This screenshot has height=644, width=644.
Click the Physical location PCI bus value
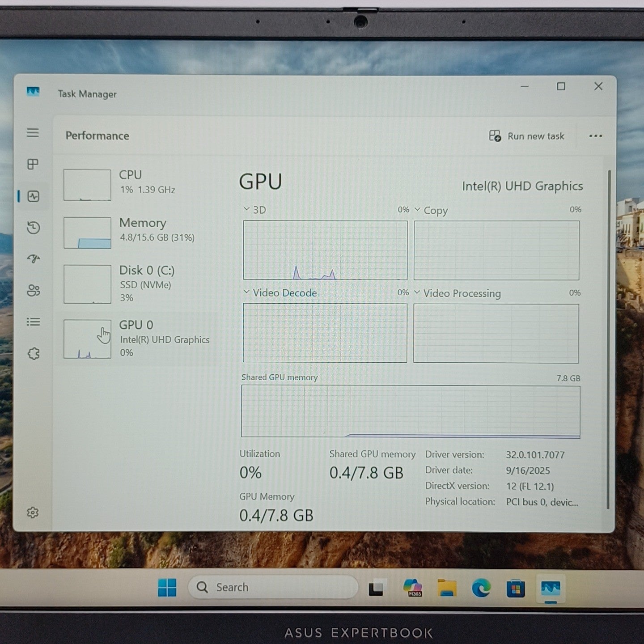pos(542,502)
